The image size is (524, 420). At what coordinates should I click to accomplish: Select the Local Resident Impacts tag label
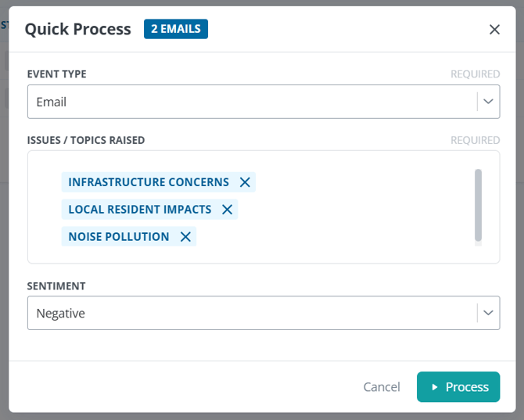pyautogui.click(x=140, y=210)
